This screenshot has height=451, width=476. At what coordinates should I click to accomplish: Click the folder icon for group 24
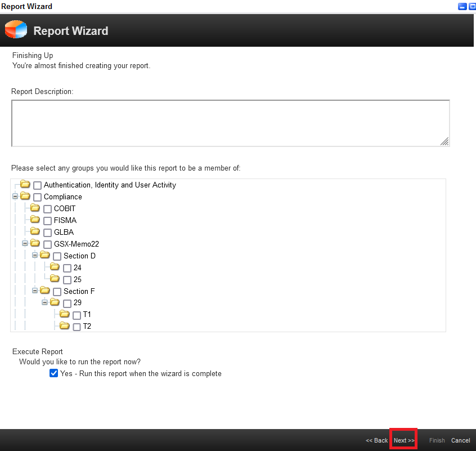click(55, 267)
